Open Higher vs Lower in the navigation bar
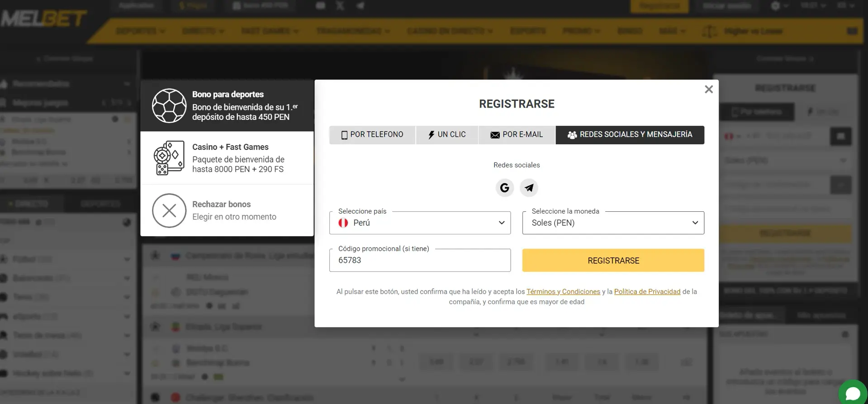 (x=742, y=31)
